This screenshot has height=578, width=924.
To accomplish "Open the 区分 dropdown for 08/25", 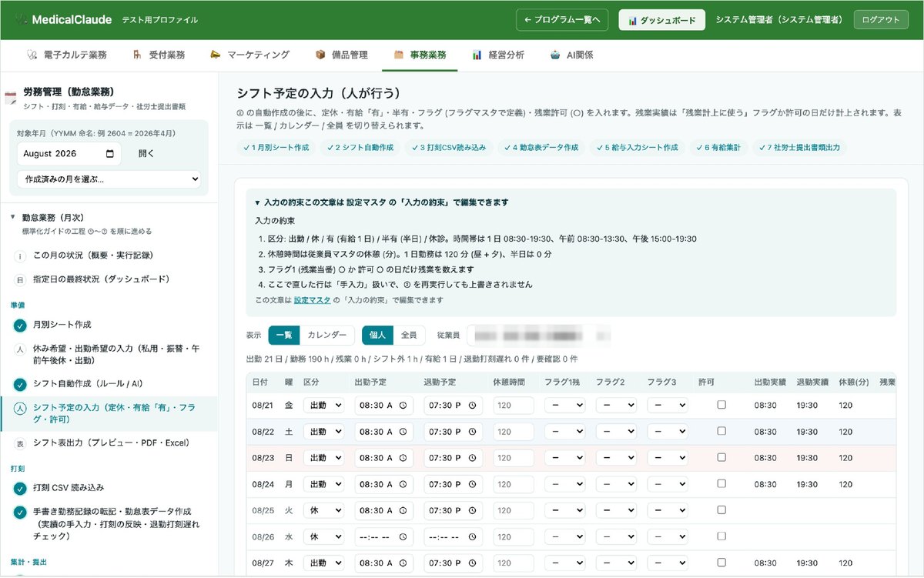I will tap(323, 511).
